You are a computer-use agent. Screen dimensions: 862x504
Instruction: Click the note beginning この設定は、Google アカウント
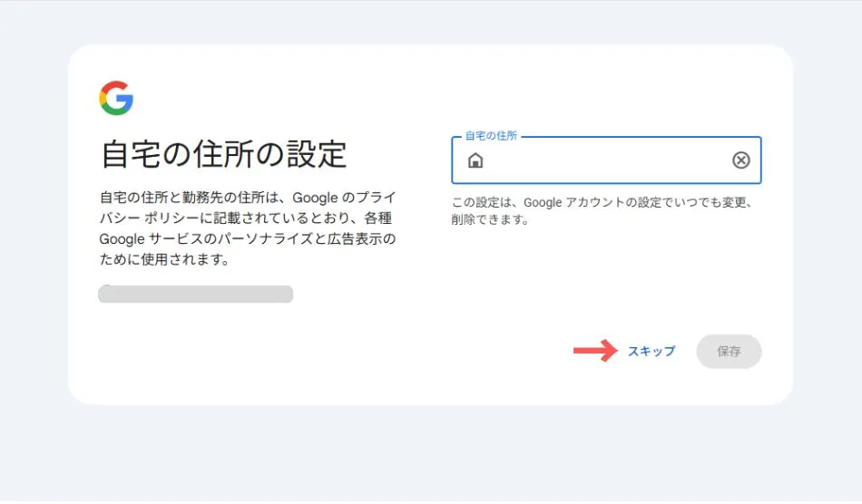click(602, 211)
